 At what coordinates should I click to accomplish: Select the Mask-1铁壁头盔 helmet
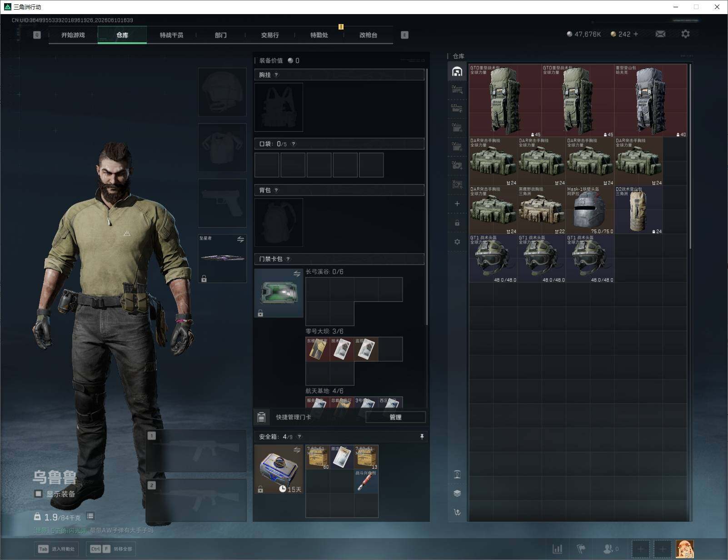click(590, 210)
